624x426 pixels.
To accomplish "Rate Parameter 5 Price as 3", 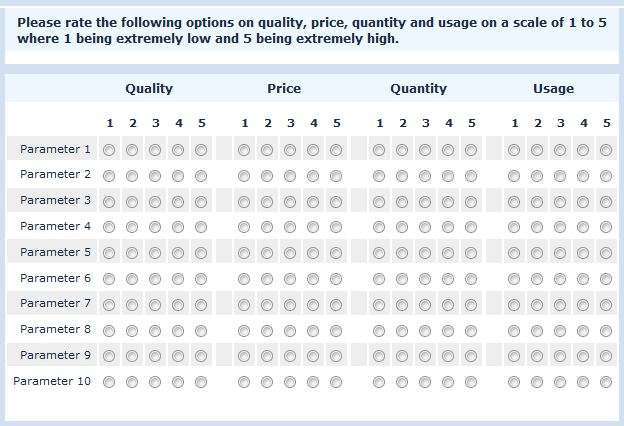I will pos(290,253).
